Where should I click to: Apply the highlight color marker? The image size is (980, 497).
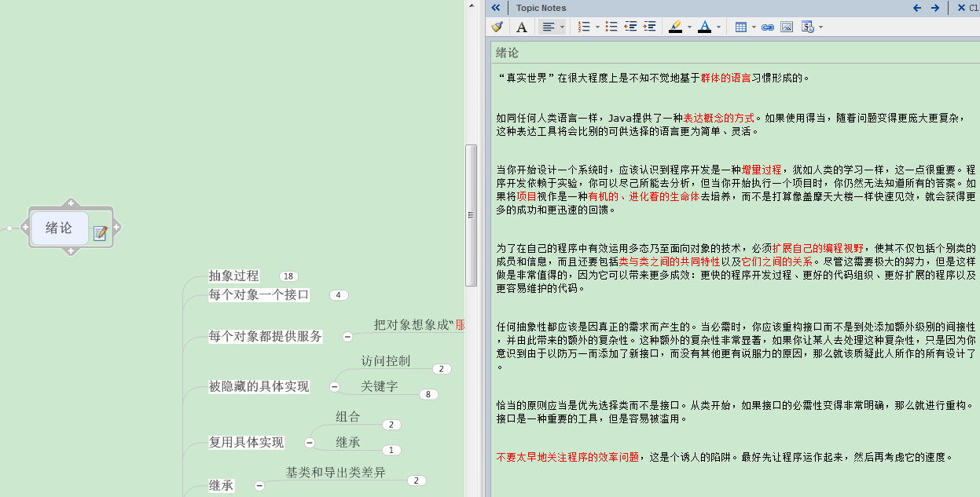(675, 27)
